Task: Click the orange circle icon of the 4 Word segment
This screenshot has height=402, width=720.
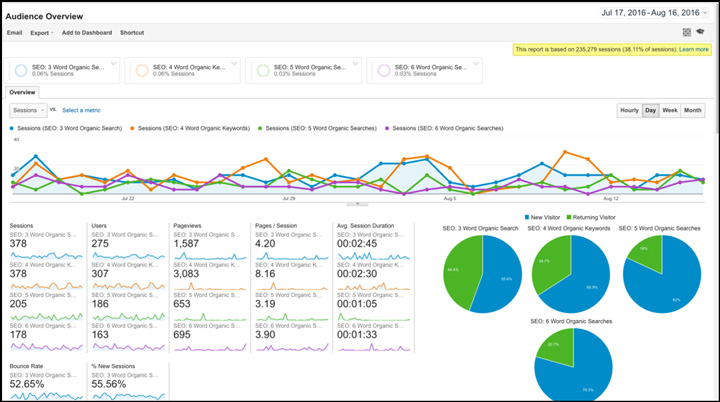Action: tap(143, 70)
